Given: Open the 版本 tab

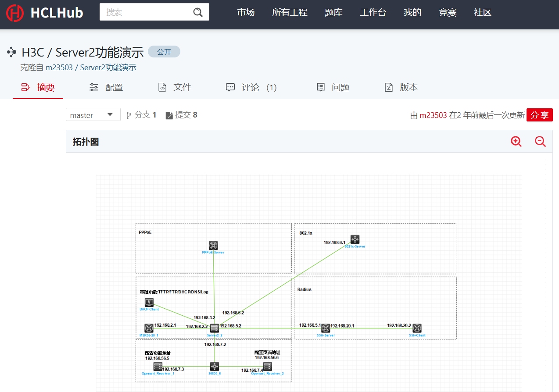Looking at the screenshot, I should coord(401,87).
